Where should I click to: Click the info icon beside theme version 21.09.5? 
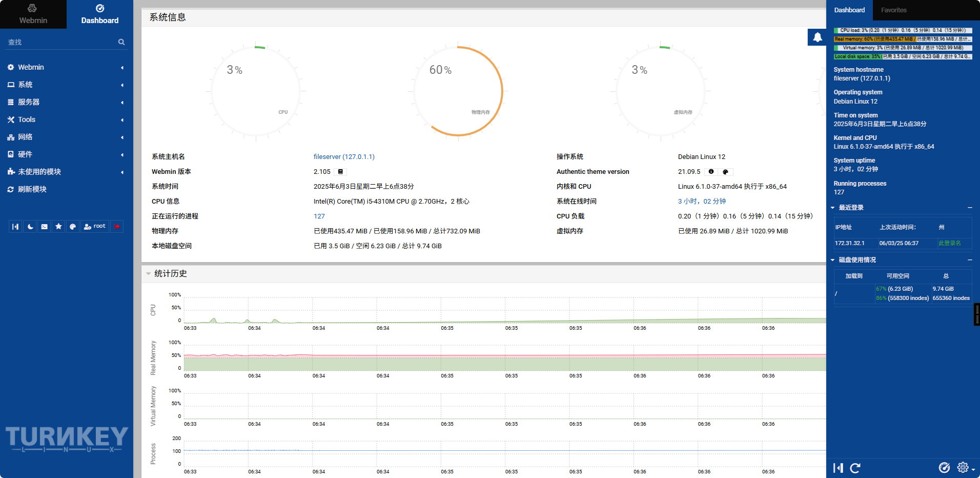[x=711, y=172]
